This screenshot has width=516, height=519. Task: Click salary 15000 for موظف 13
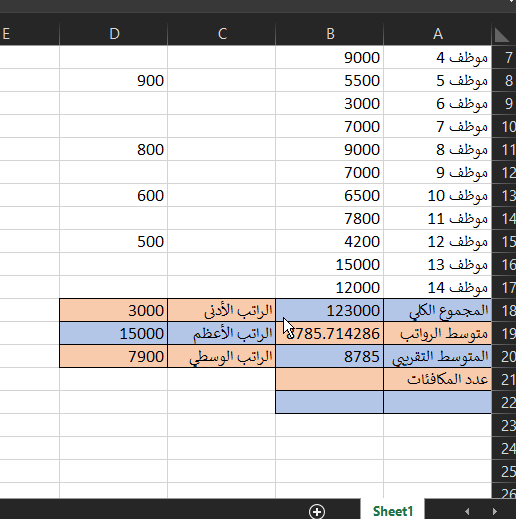coord(330,264)
